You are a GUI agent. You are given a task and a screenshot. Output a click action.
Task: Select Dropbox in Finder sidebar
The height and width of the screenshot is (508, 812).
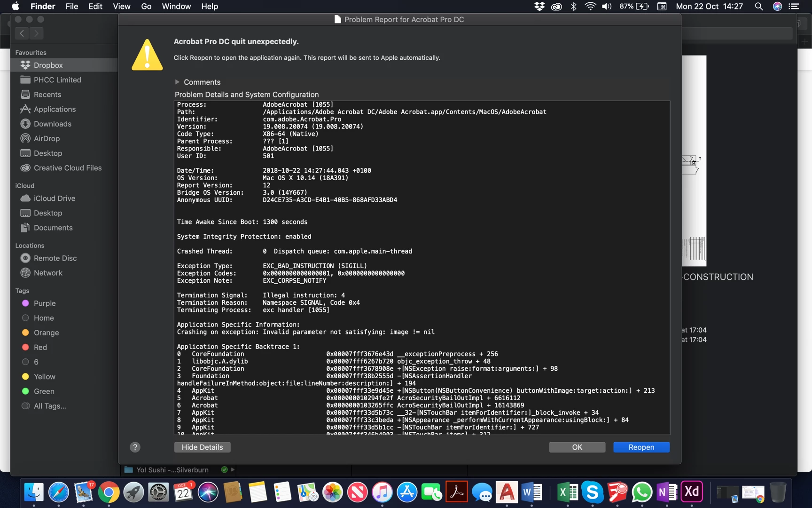click(64, 65)
